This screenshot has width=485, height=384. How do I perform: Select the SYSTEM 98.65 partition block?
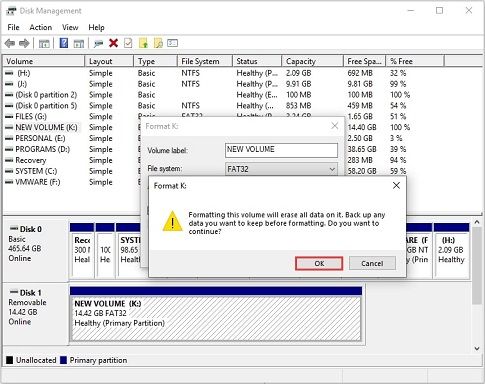(x=129, y=251)
